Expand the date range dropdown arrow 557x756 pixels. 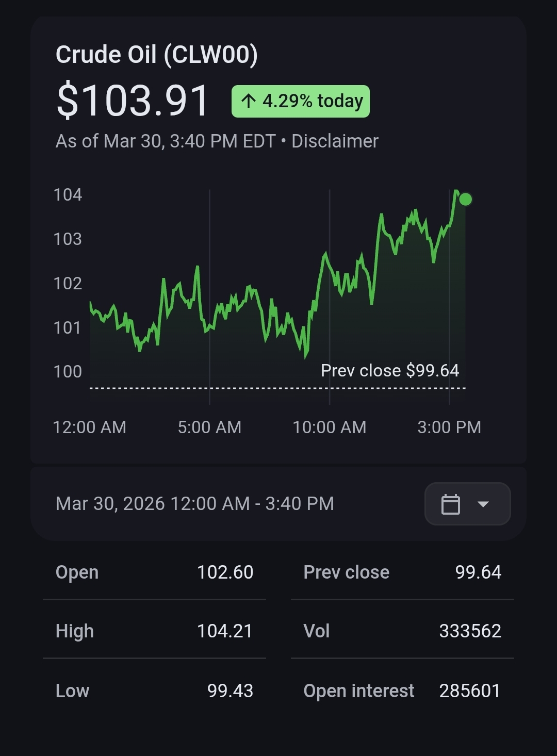pos(483,504)
